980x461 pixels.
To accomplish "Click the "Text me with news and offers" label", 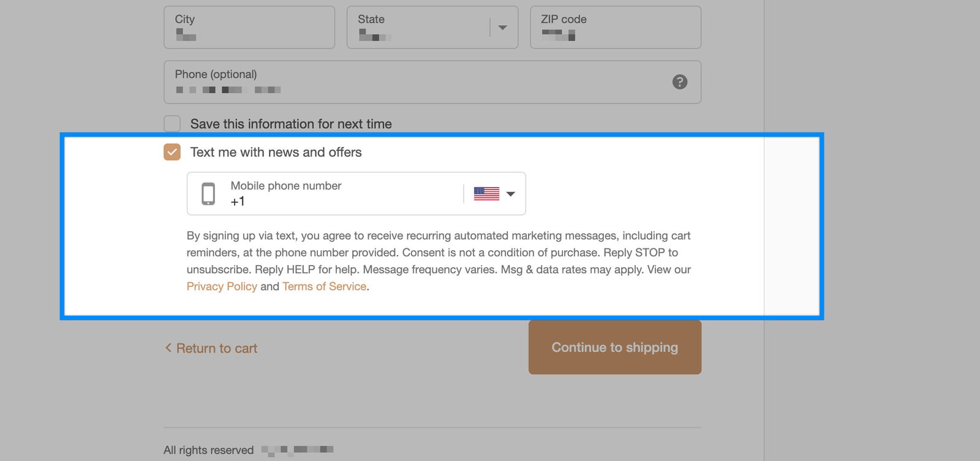I will click(x=276, y=152).
